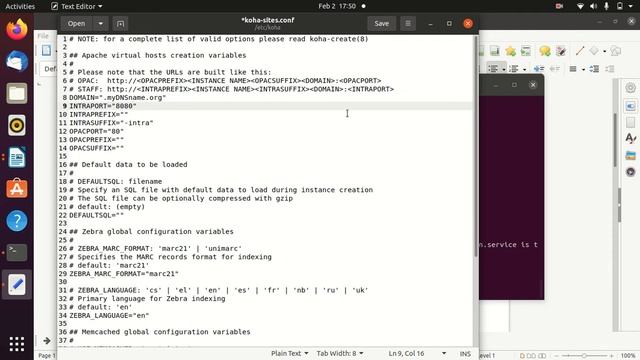Open the Text Editor app menu
This screenshot has width=640, height=360.
(x=76, y=6)
